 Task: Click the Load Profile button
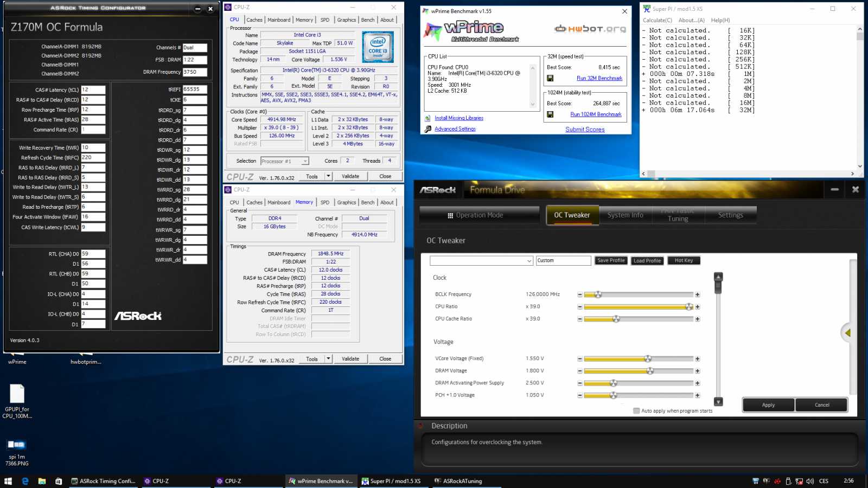(647, 261)
